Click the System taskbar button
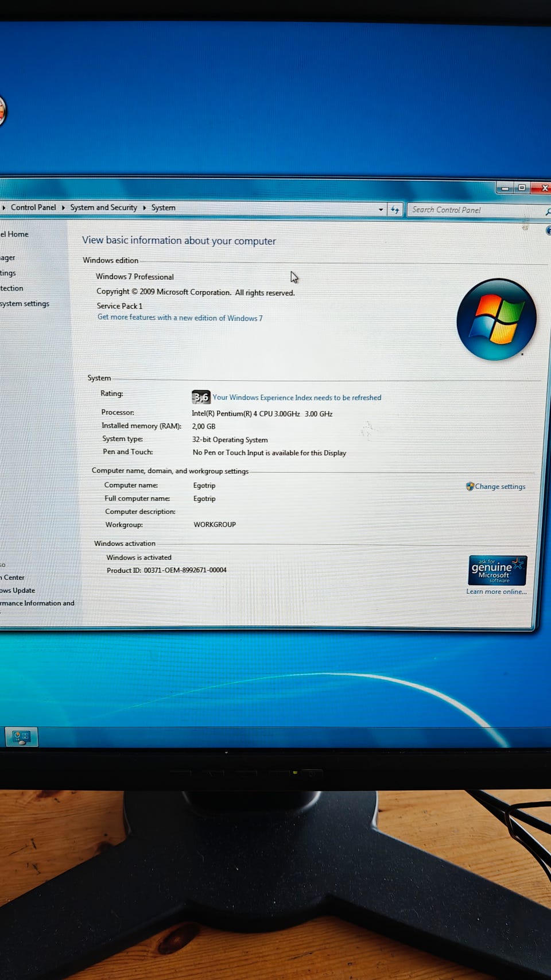This screenshot has height=980, width=551. [22, 737]
